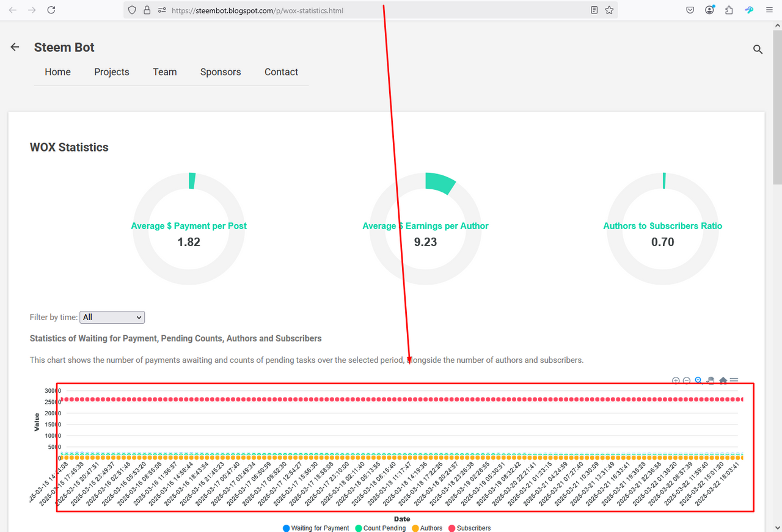
Task: Click the Average $ Earnings per Author gauge
Action: coord(426,228)
